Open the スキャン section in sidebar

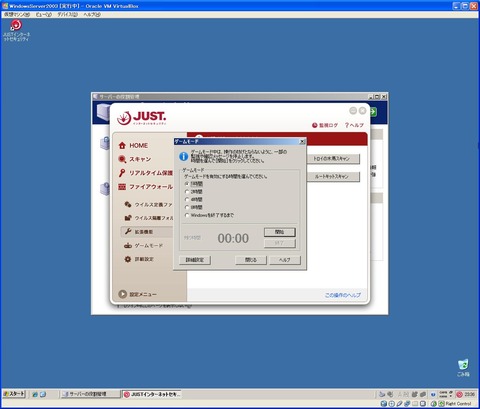click(135, 159)
